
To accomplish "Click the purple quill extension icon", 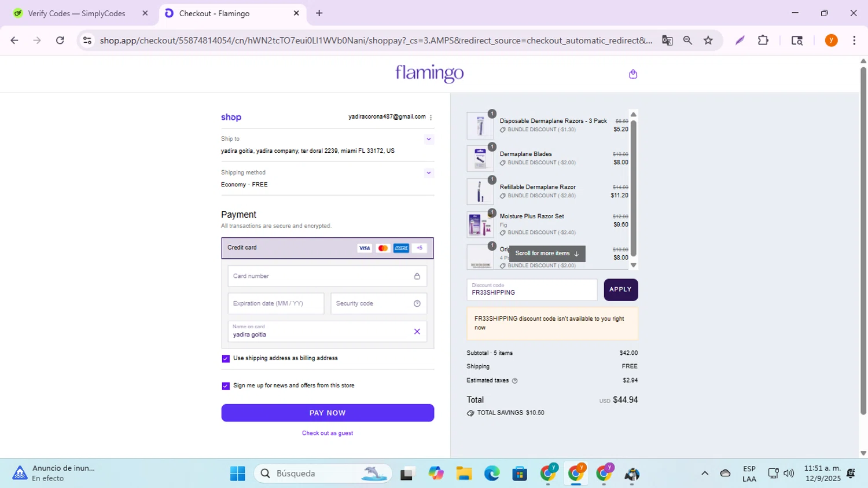I will (740, 41).
